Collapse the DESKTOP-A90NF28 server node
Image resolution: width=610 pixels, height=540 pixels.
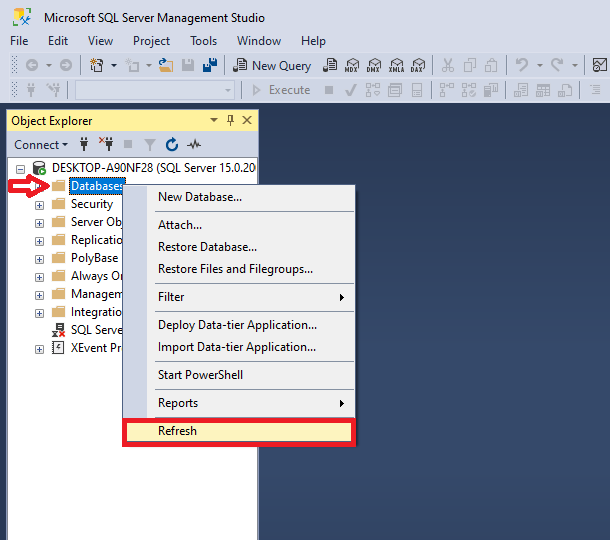coord(20,169)
